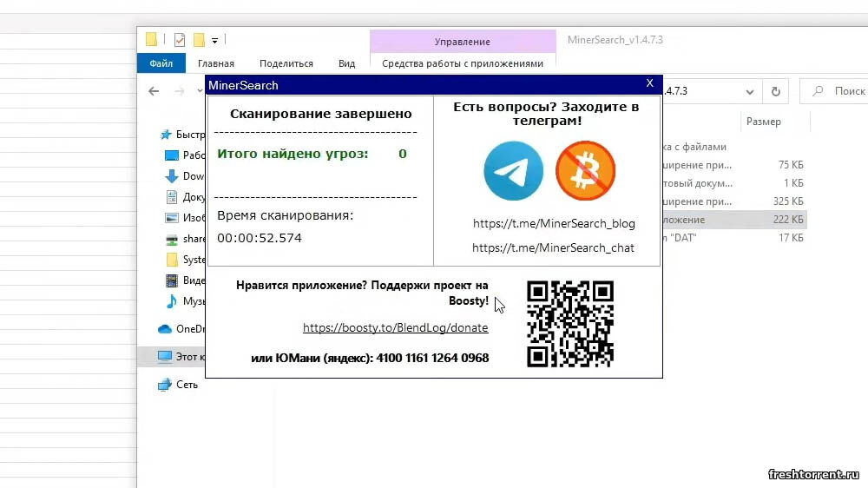
Task: Expand the address bar history dropdown
Action: pos(750,91)
